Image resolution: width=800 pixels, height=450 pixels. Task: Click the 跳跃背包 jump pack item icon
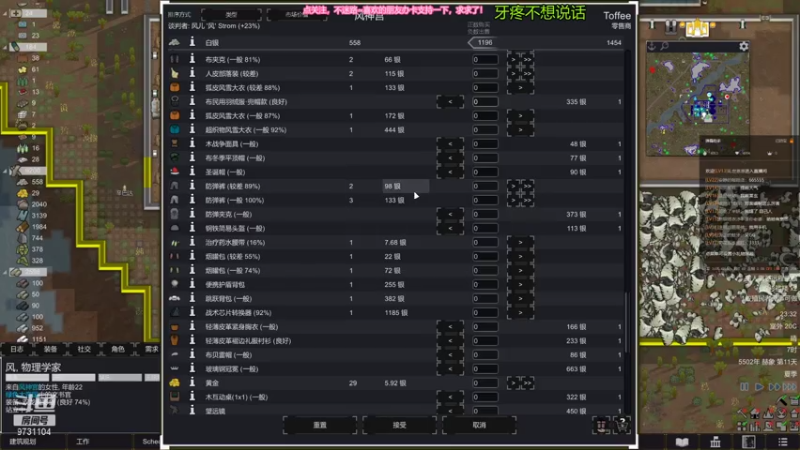(174, 298)
